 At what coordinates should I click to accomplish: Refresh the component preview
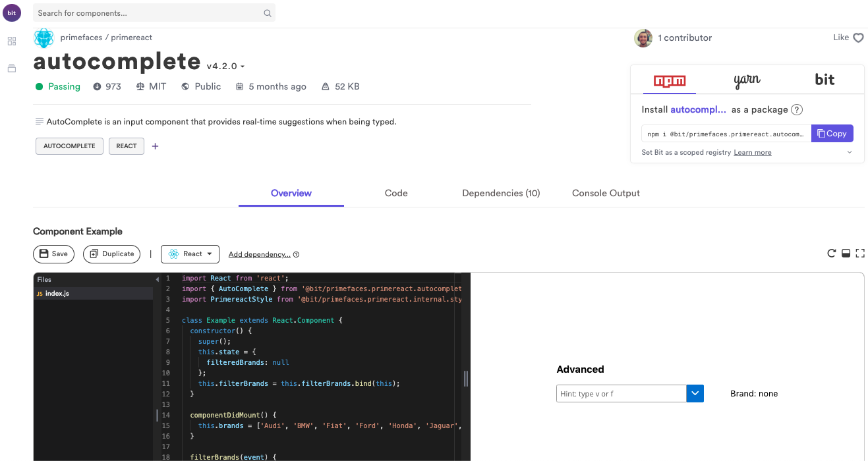tap(831, 253)
